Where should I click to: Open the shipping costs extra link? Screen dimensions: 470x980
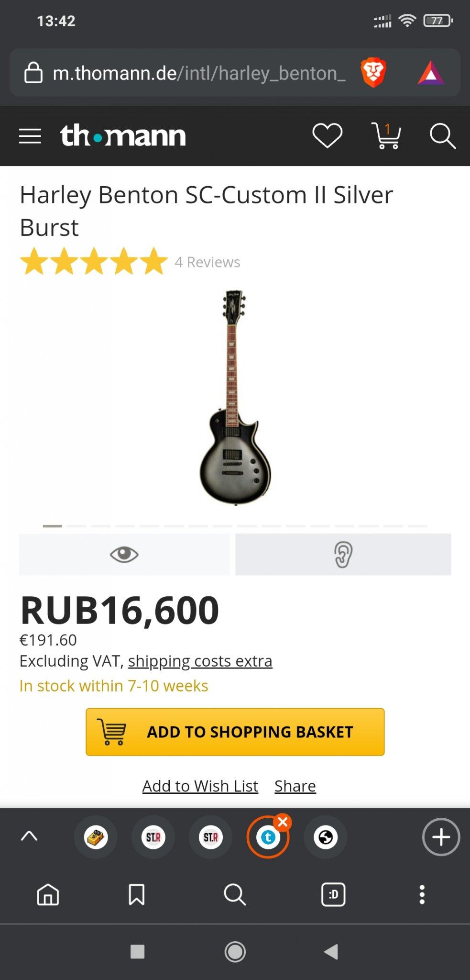click(x=200, y=661)
